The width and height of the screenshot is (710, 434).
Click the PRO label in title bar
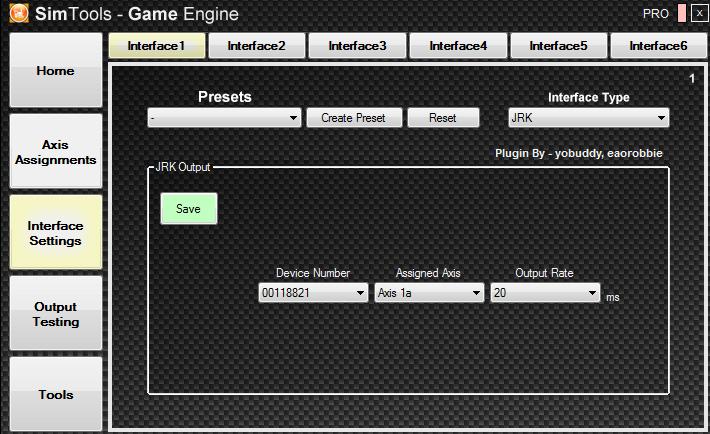point(656,14)
